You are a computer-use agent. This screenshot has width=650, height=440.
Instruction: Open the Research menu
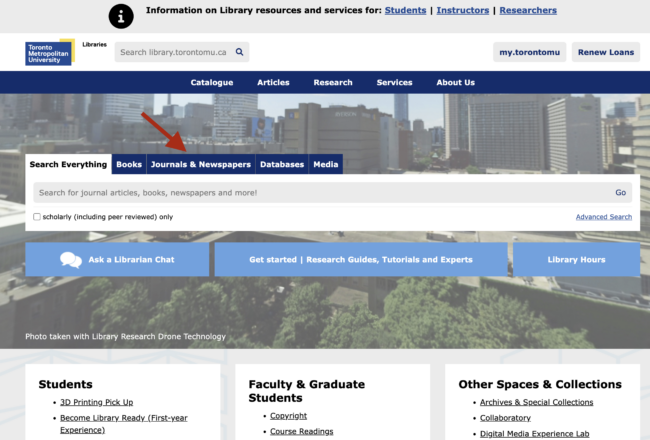[333, 82]
